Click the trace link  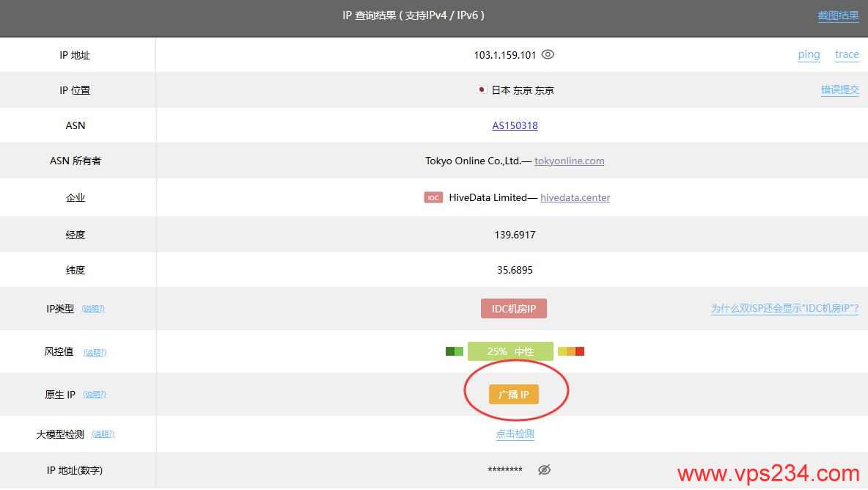pos(847,54)
